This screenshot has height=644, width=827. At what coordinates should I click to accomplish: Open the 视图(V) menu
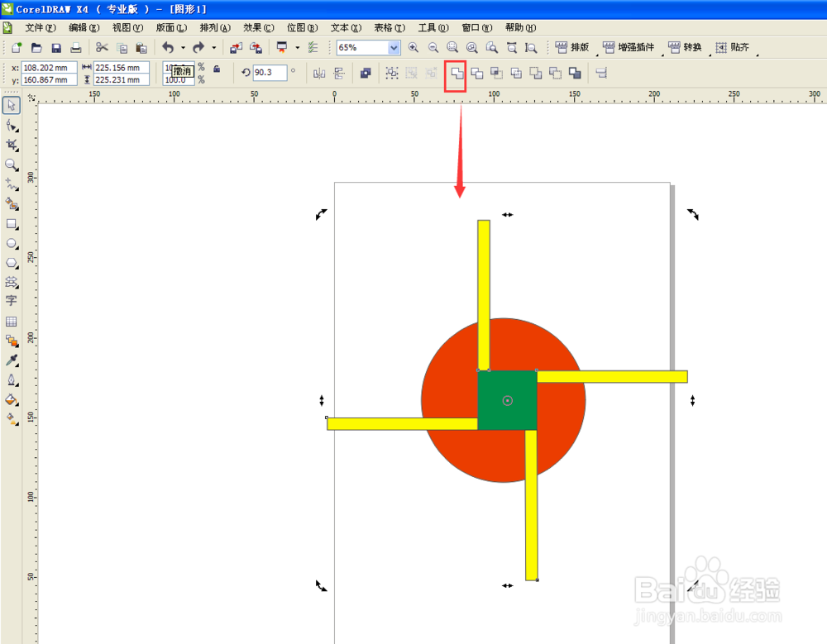pyautogui.click(x=127, y=27)
